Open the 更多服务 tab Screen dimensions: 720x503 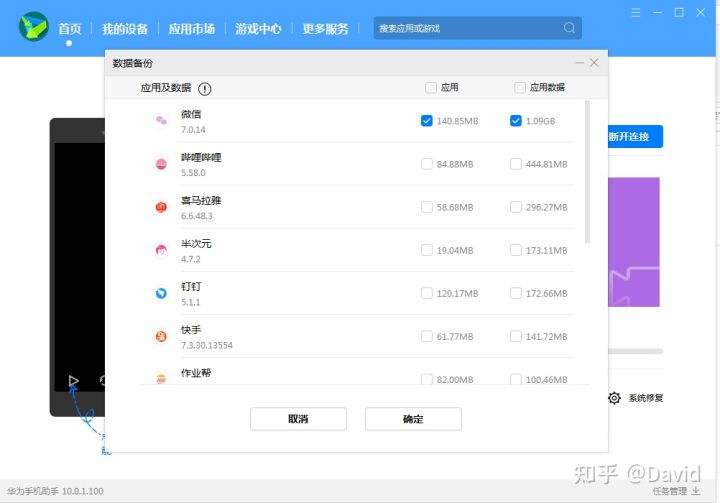coord(325,29)
